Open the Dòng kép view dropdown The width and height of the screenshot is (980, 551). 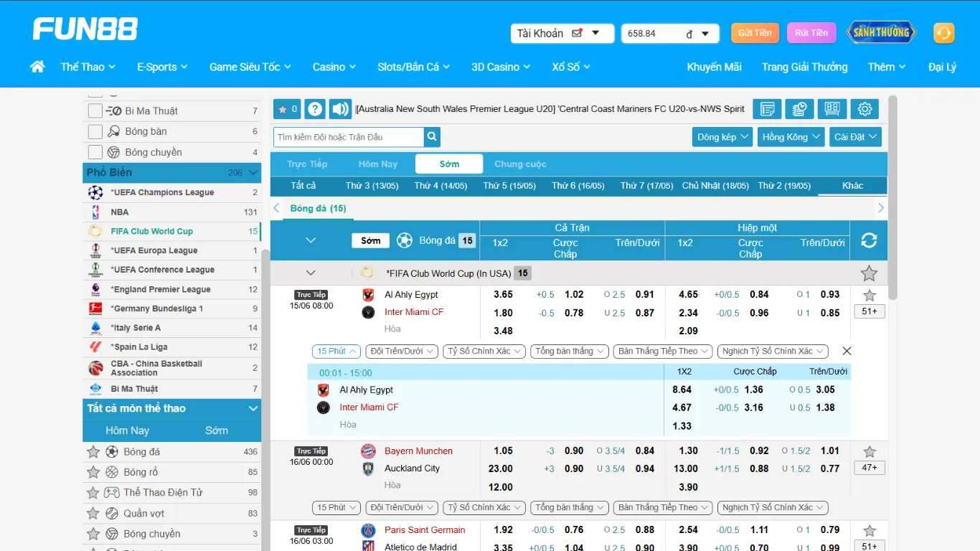pyautogui.click(x=722, y=137)
